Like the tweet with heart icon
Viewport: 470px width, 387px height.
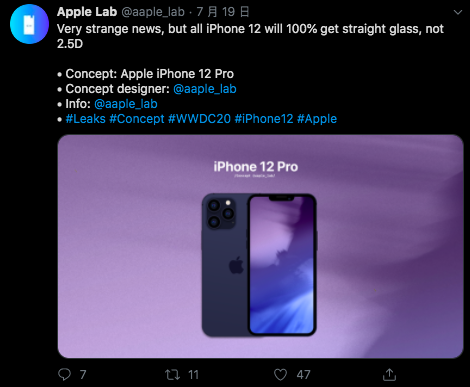280,375
